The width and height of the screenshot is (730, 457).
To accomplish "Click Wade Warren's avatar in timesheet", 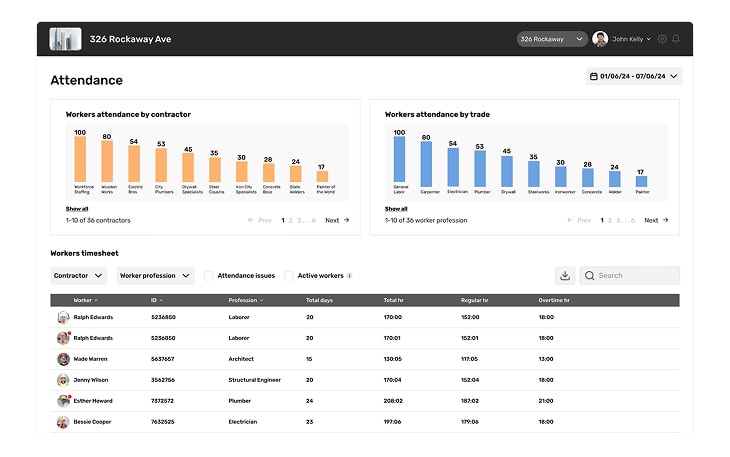I will (x=63, y=359).
